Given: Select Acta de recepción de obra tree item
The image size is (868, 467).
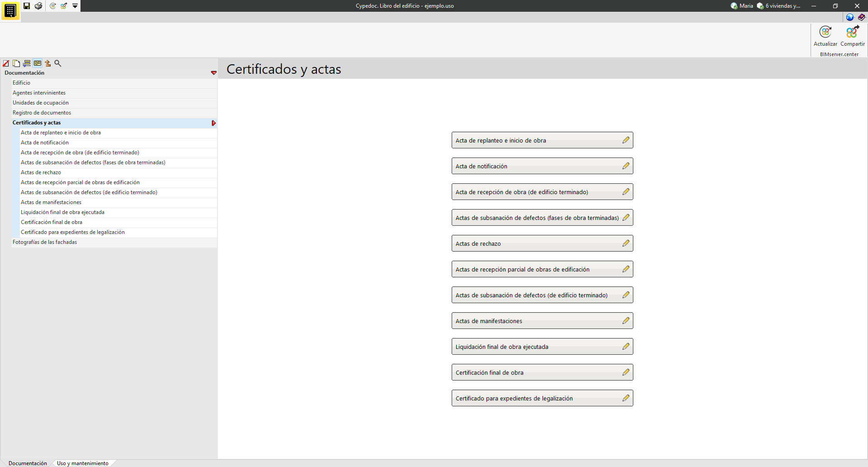Looking at the screenshot, I should 119,152.
